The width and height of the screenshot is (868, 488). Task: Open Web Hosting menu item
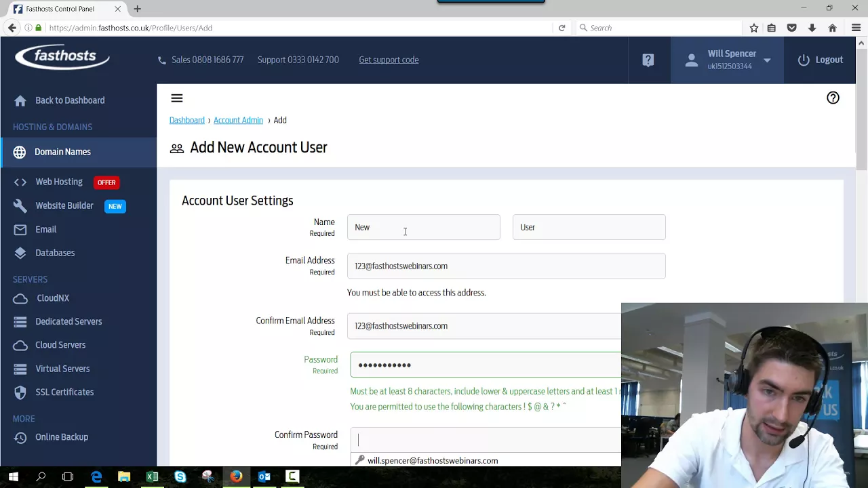coord(59,182)
